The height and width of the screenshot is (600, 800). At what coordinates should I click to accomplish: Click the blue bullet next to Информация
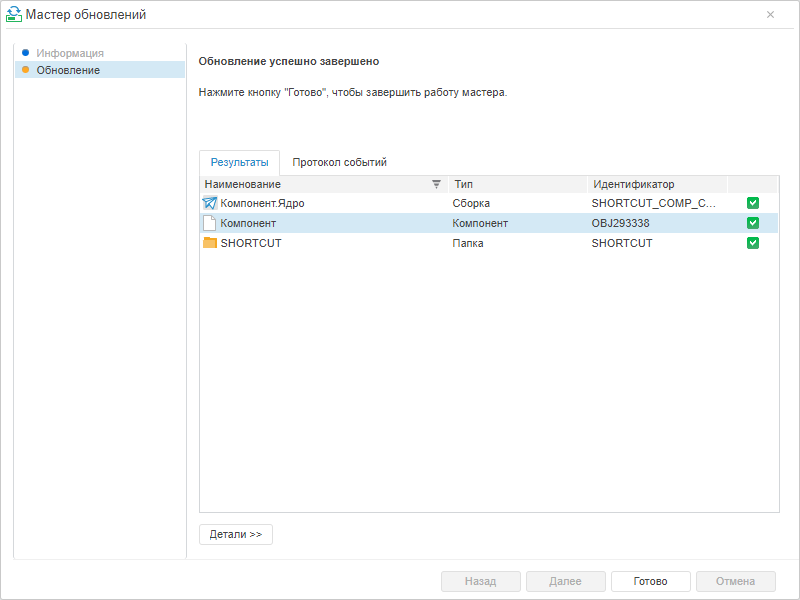[x=25, y=52]
